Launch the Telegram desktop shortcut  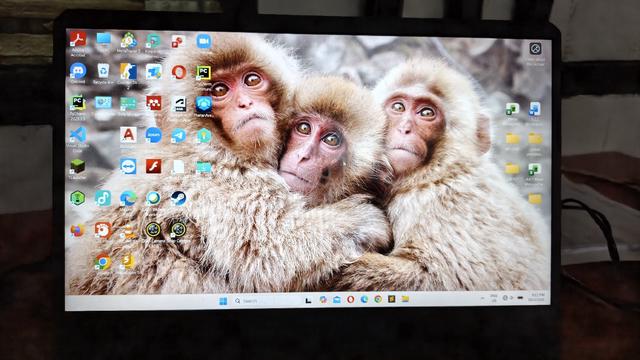coord(178,136)
